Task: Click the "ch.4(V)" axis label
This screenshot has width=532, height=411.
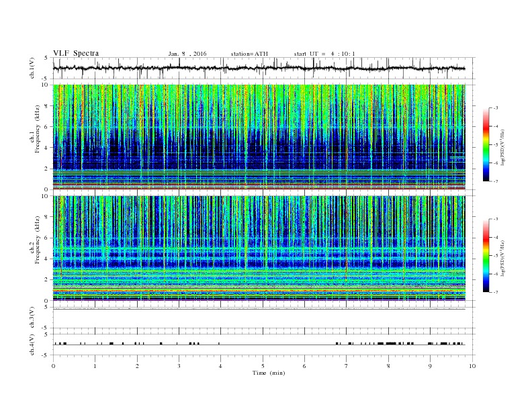Action: (32, 345)
